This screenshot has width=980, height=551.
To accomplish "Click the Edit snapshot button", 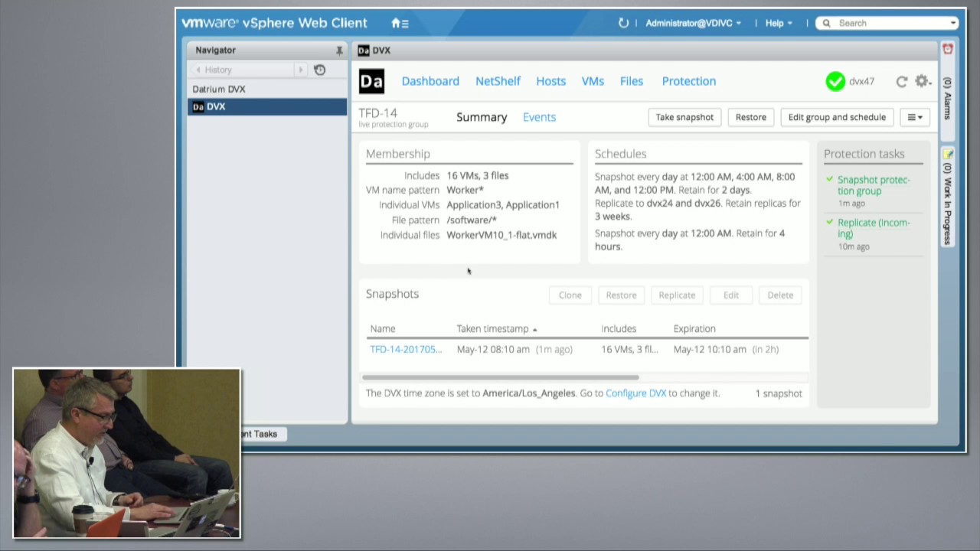I will point(731,295).
